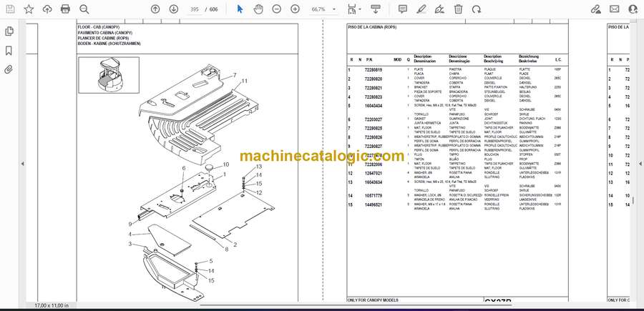Click part number 16043434 in the table
This screenshot has height=311, width=644.
[x=374, y=106]
